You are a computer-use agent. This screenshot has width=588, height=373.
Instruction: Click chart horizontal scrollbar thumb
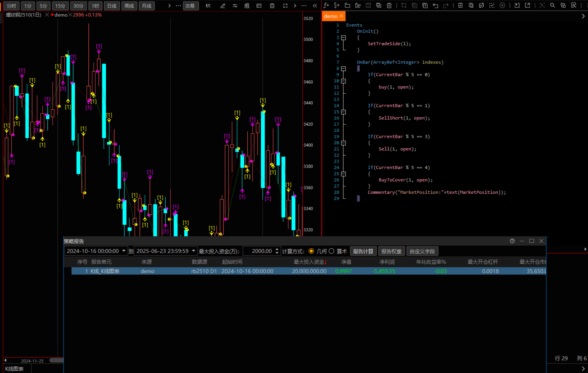56,360
